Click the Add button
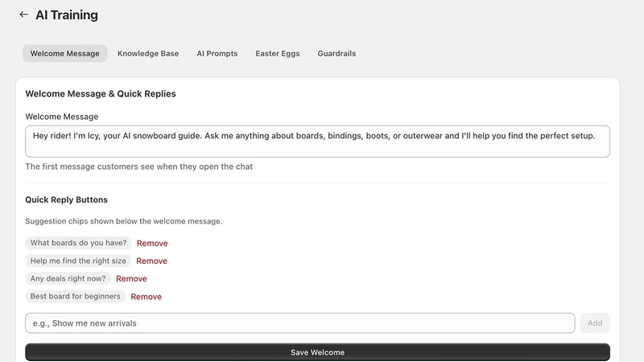Screen dimensions: 644x362 pos(595,323)
